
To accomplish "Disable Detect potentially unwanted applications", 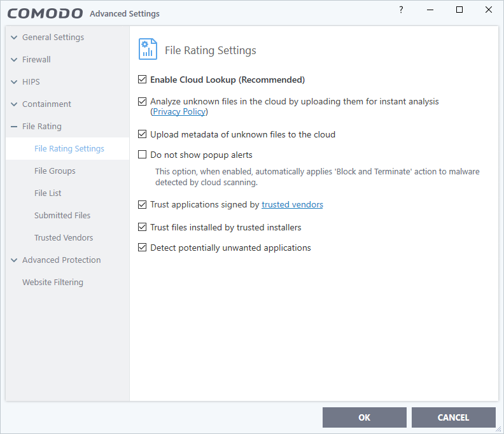I will tap(142, 247).
